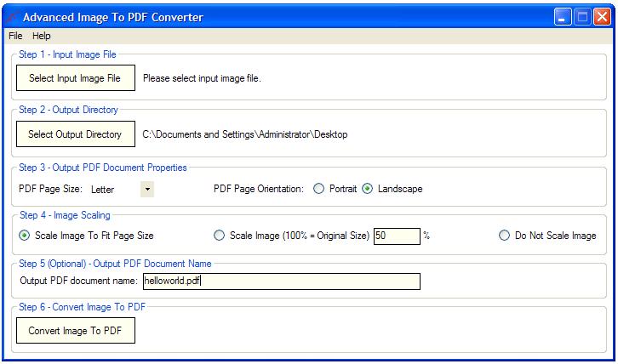Click the scale percentage field showing 50
The width and height of the screenshot is (618, 364).
pyautogui.click(x=396, y=236)
